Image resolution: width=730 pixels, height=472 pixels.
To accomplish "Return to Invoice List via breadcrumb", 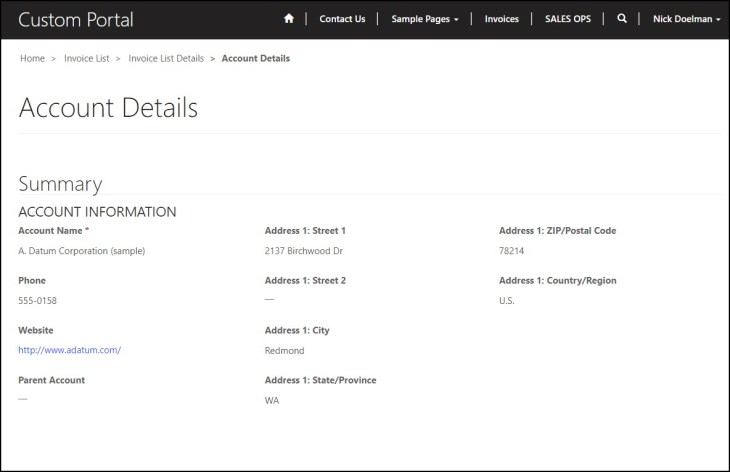I will click(85, 59).
